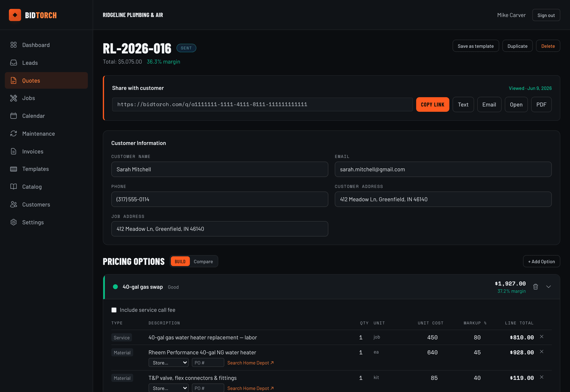This screenshot has height=392, width=570.
Task: Click the Jobs tools icon
Action: click(x=14, y=98)
